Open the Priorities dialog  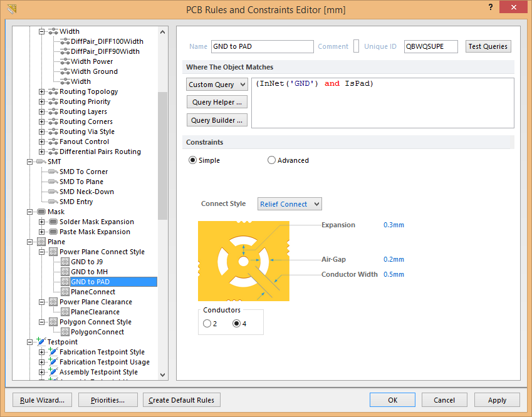(108, 400)
